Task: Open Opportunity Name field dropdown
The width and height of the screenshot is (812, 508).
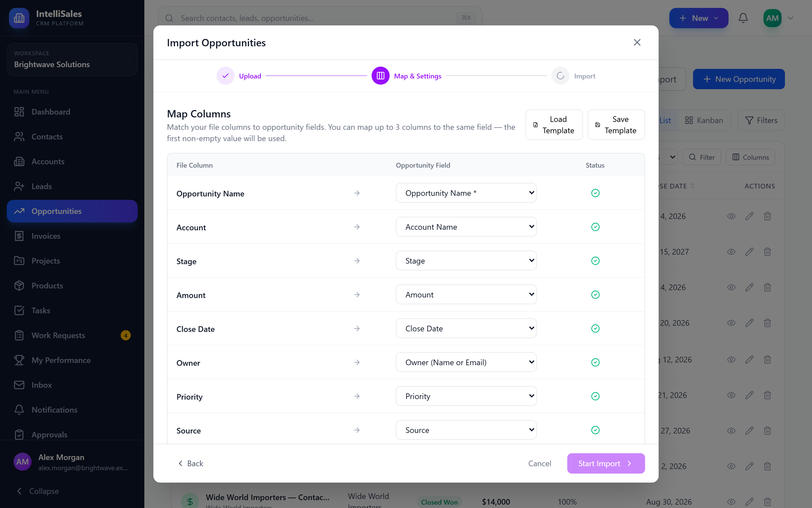Action: coord(466,193)
